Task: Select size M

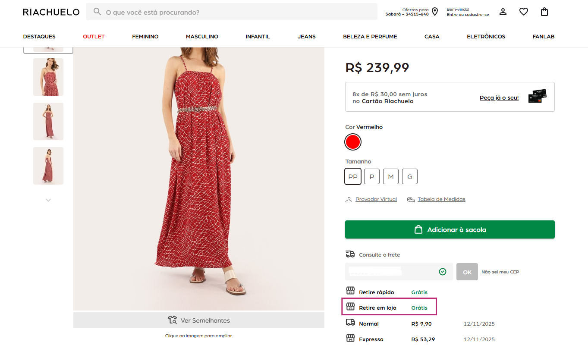Action: [390, 176]
